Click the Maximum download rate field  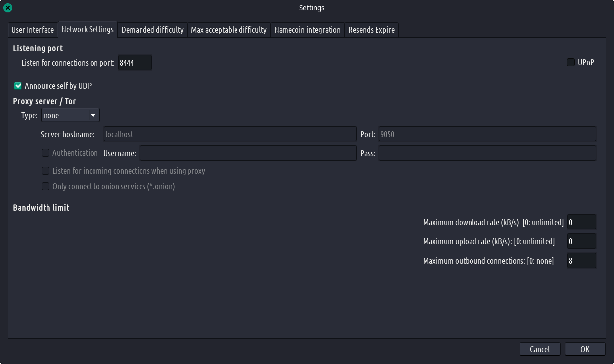pos(581,222)
